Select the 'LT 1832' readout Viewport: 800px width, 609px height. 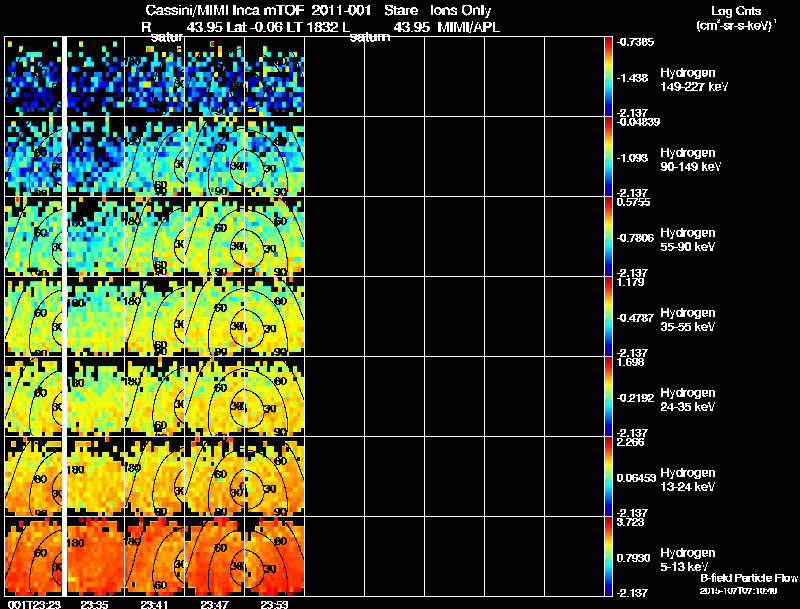click(312, 28)
